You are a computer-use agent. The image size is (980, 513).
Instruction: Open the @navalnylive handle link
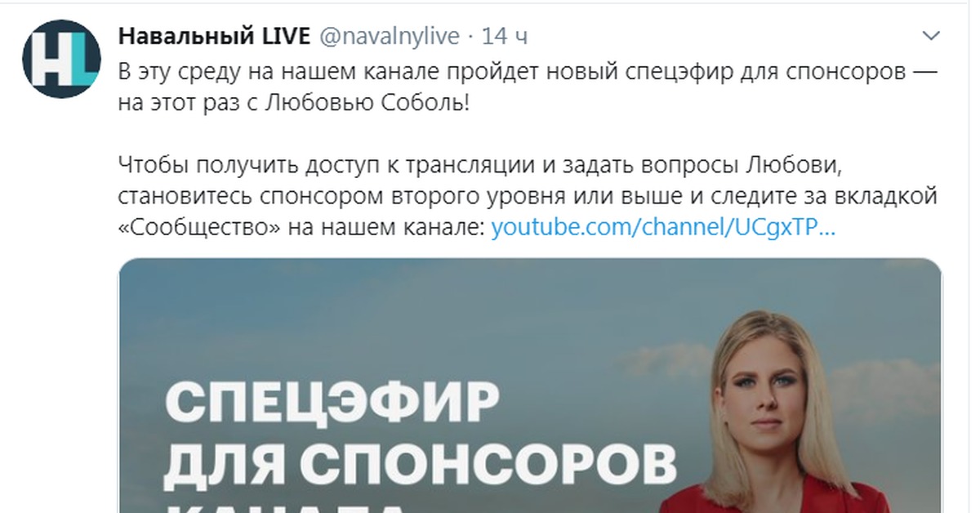(x=389, y=36)
